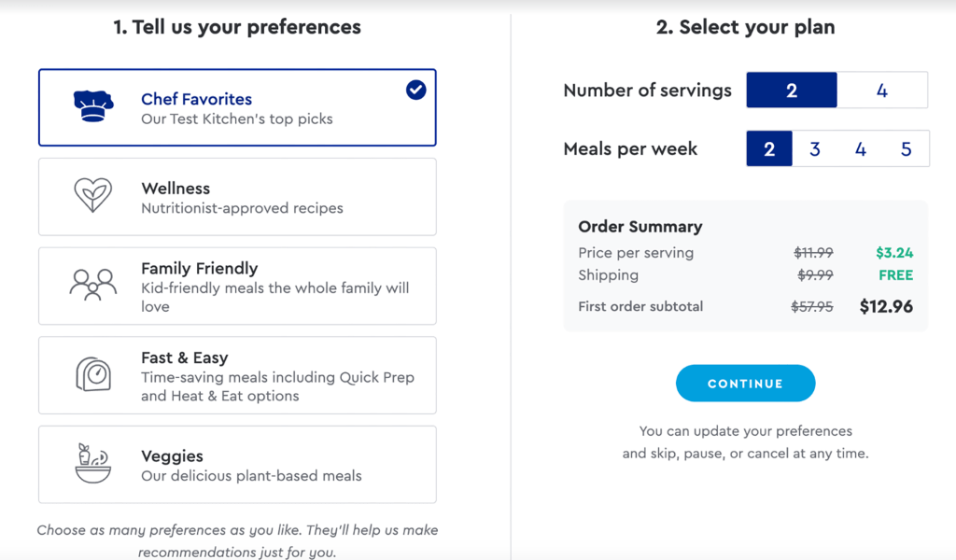Enable the Fast & Easy preference
The image size is (956, 560).
pos(236,375)
